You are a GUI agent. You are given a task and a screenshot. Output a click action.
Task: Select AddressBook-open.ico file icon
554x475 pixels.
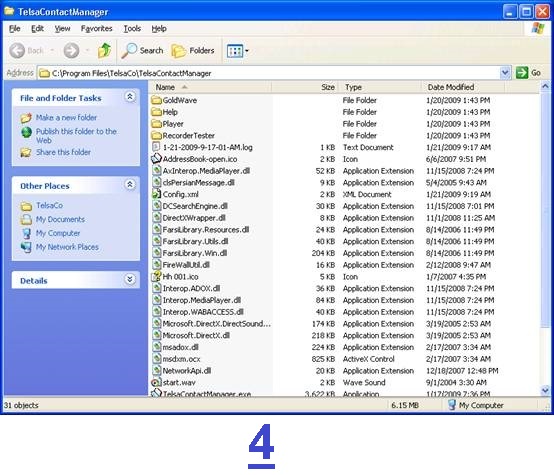[156, 159]
